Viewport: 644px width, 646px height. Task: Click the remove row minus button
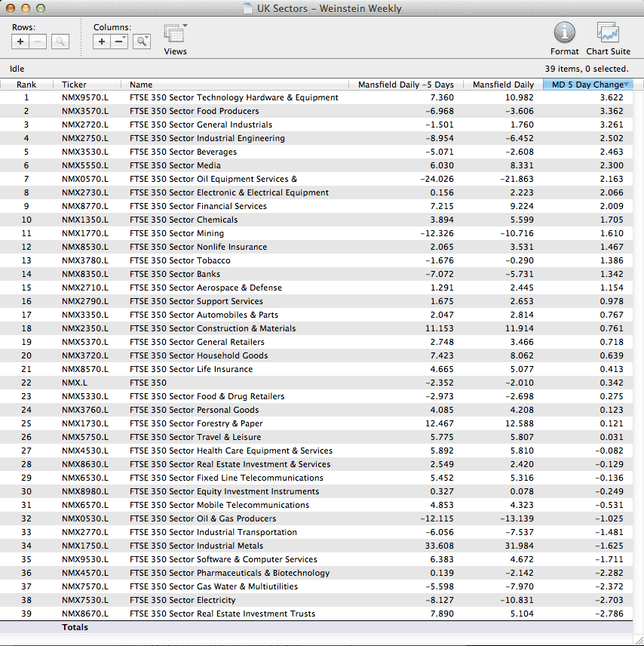(x=38, y=42)
